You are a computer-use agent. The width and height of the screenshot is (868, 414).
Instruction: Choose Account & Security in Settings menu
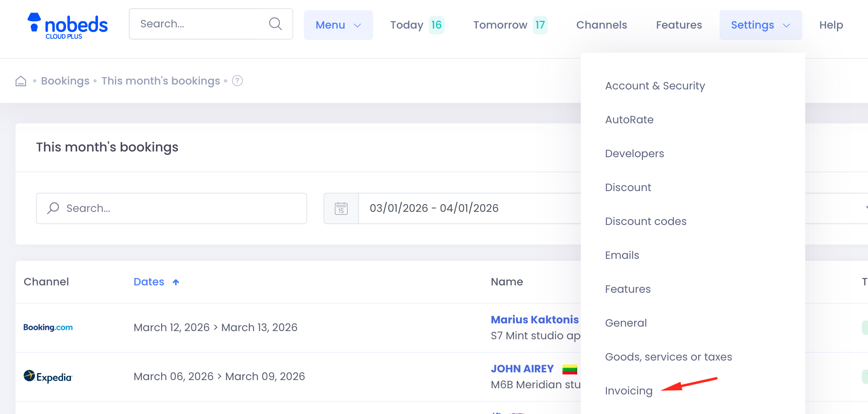(x=655, y=86)
